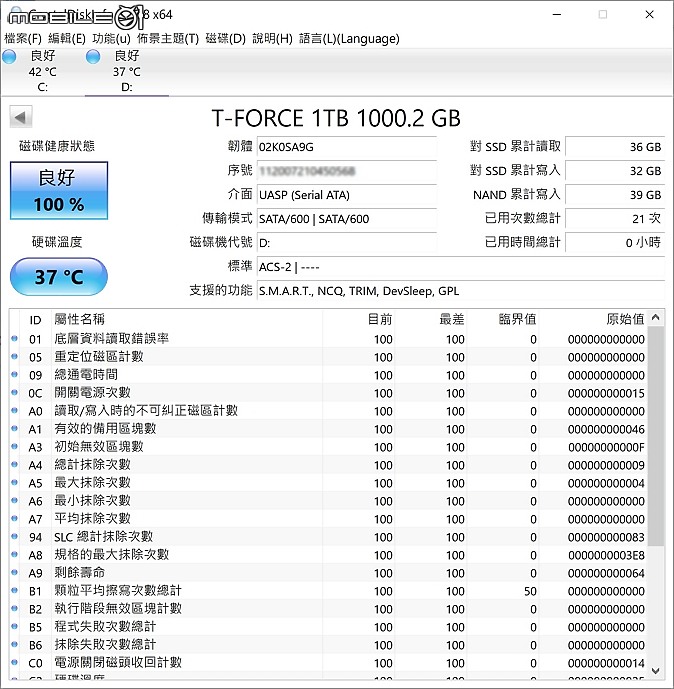The image size is (674, 689).
Task: Click raw value 0000000003E8 in row A8
Action: 606,555
